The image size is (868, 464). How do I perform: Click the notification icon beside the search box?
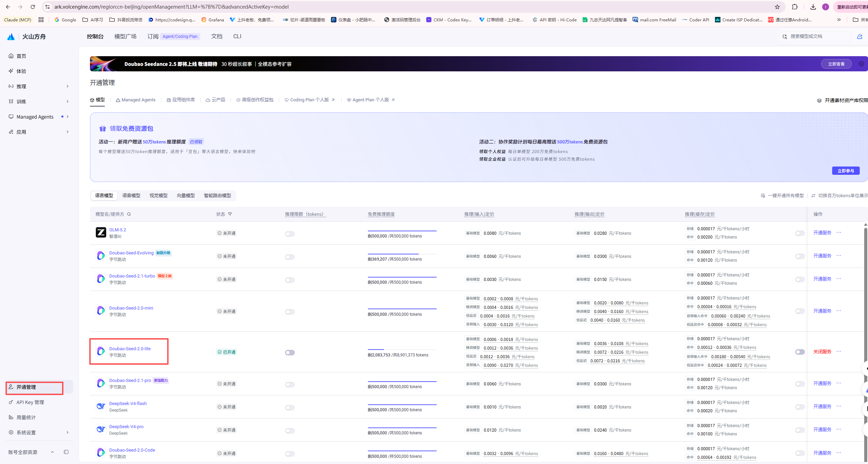pos(860,37)
